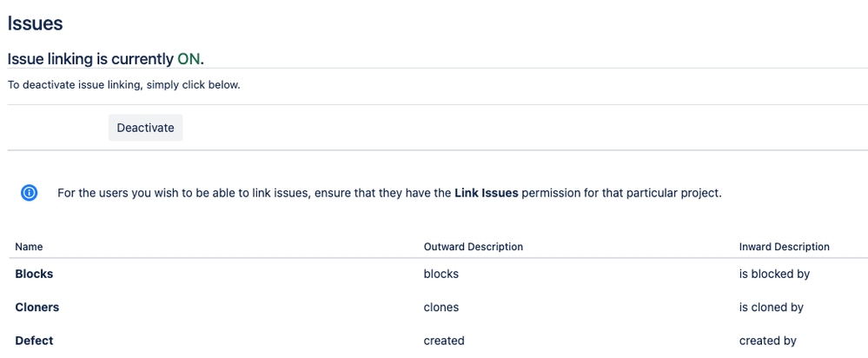Screen dimensions: 868x358
Task: Click the Name column header
Action: pos(29,247)
